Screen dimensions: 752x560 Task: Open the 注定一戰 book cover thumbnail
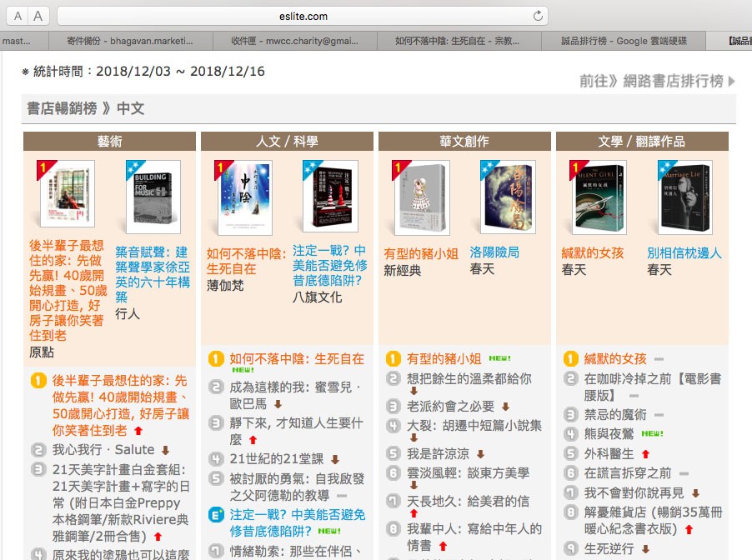click(330, 196)
